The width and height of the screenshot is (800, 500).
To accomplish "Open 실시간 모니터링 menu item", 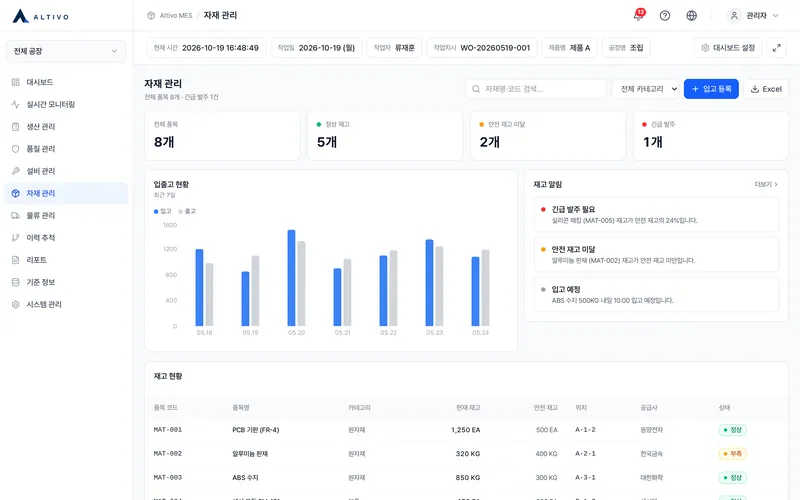I will click(66, 104).
